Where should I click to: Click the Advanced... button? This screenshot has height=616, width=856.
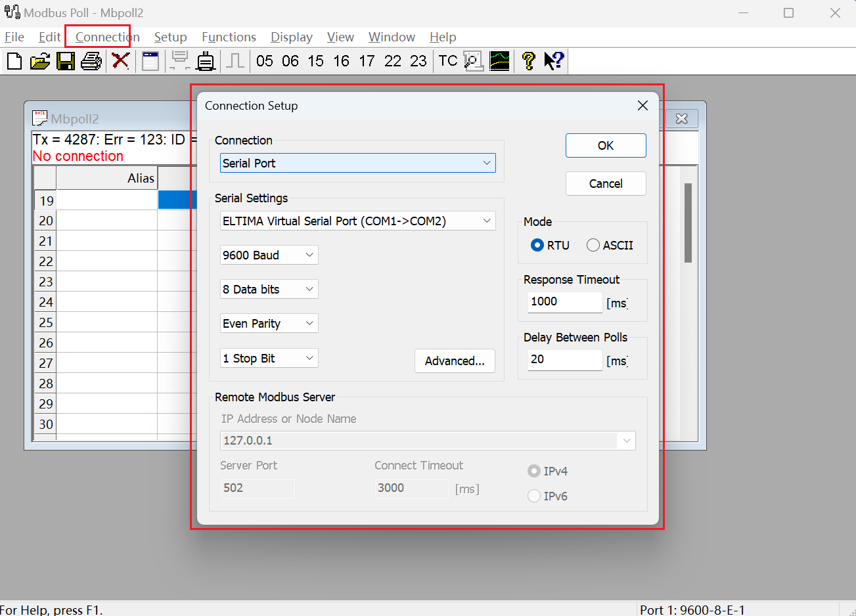click(455, 361)
